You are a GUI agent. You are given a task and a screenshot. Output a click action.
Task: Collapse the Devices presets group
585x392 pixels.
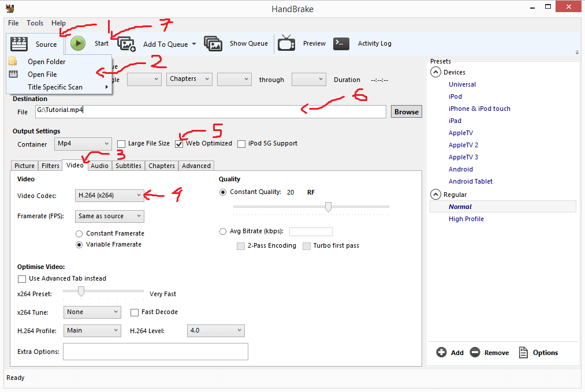[436, 72]
